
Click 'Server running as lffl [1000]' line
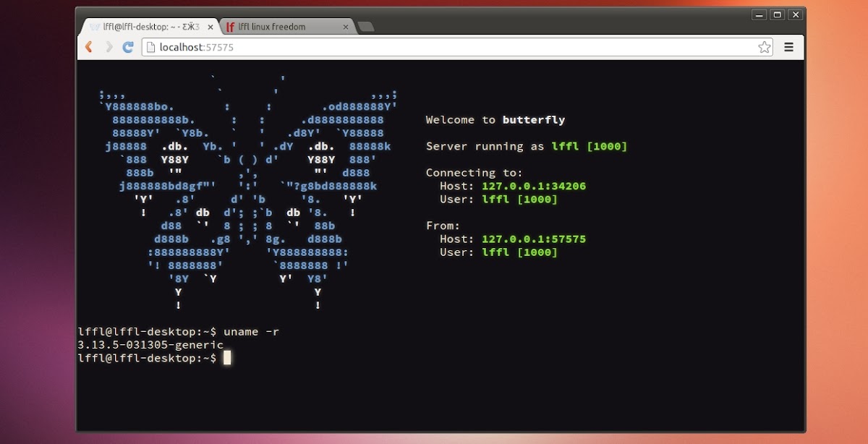coord(527,146)
